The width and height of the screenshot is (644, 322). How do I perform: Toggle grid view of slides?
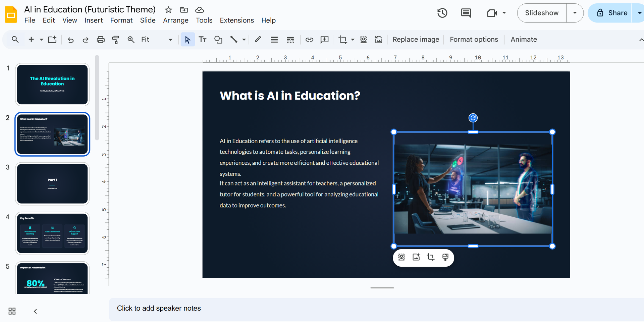(x=12, y=311)
